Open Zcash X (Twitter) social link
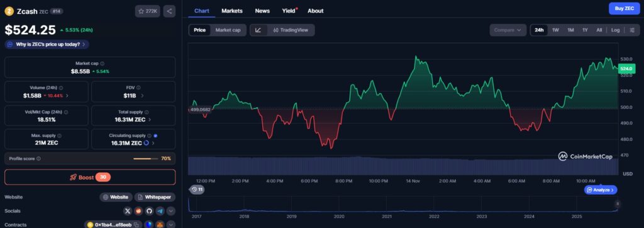 point(128,211)
